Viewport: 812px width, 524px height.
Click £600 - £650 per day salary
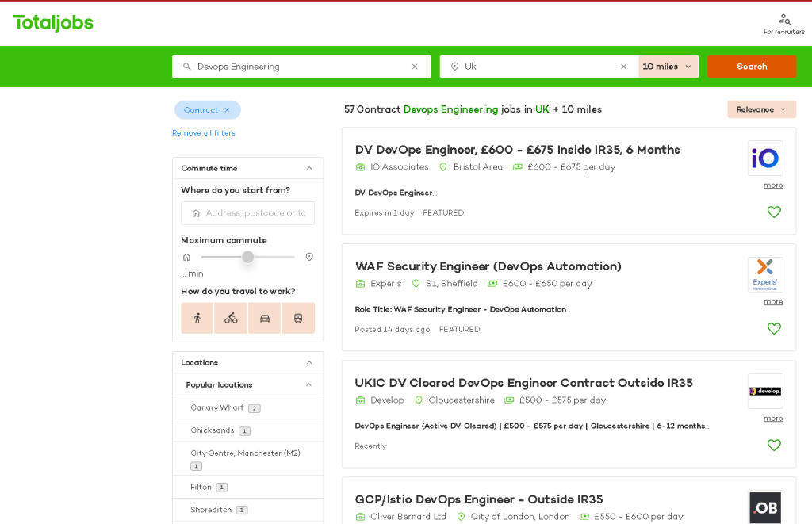click(x=547, y=284)
